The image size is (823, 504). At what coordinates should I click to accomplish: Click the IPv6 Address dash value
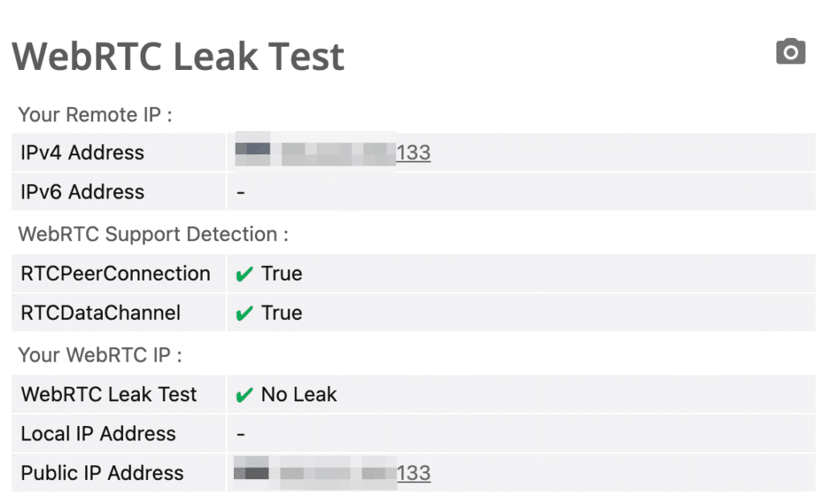click(x=241, y=192)
